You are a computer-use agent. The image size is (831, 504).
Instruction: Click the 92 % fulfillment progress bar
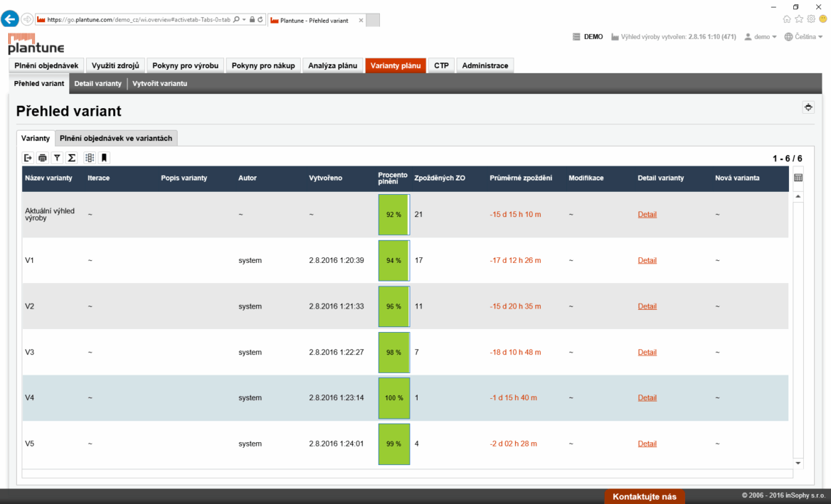(393, 214)
